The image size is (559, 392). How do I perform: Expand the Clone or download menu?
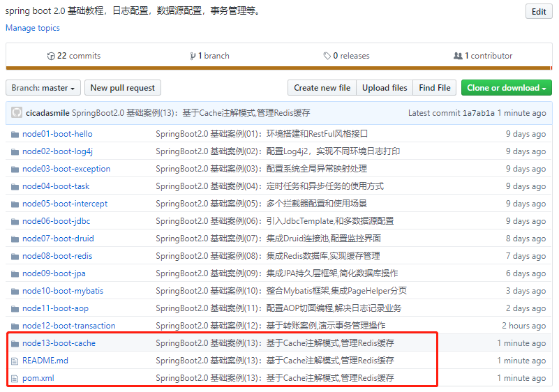pos(506,88)
